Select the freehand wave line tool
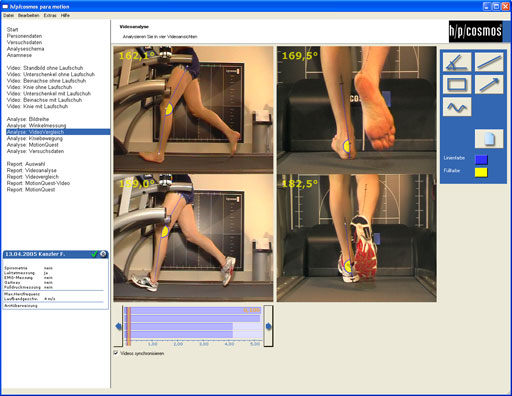Screen dimensions: 512x396 457,107
